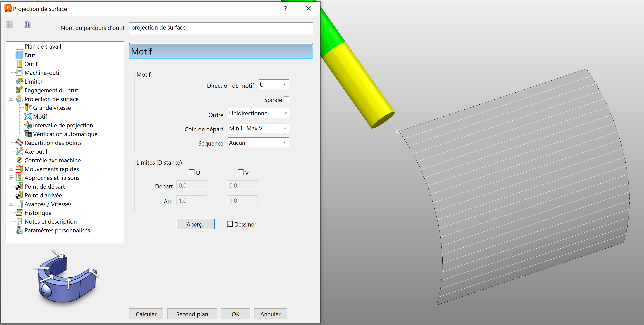Click the Aperçu button
Viewport: 644px width, 325px height.
(x=195, y=224)
